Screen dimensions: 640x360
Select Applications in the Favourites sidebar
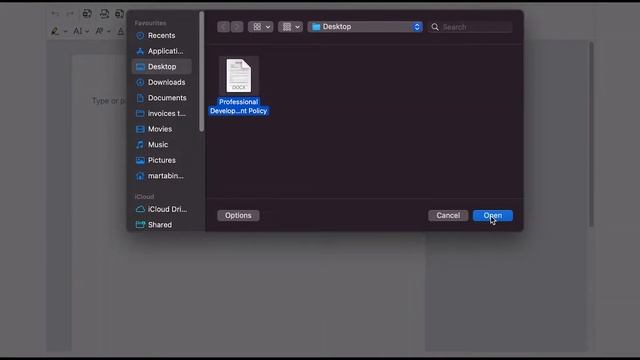[162, 51]
